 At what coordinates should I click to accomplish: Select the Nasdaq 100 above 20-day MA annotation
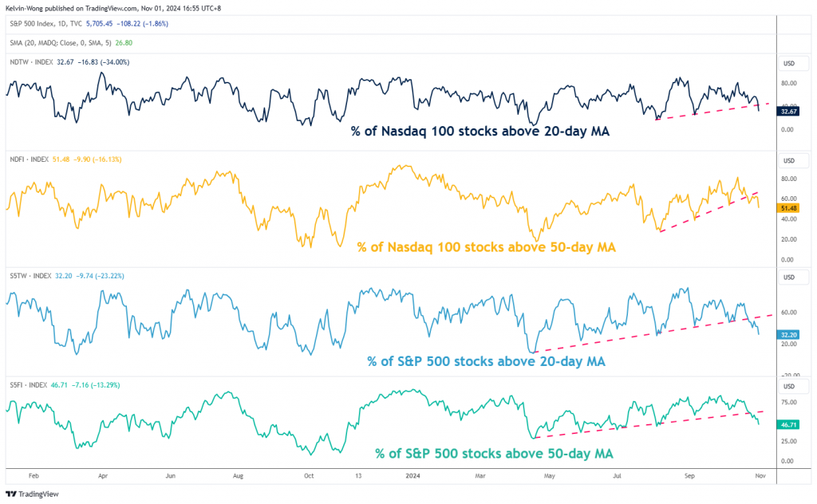(480, 131)
